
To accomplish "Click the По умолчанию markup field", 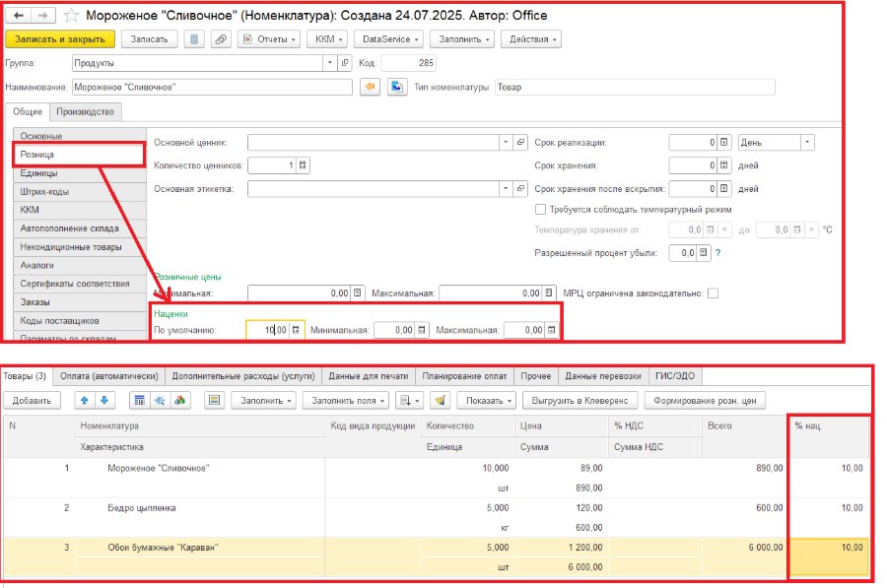I will click(275, 330).
